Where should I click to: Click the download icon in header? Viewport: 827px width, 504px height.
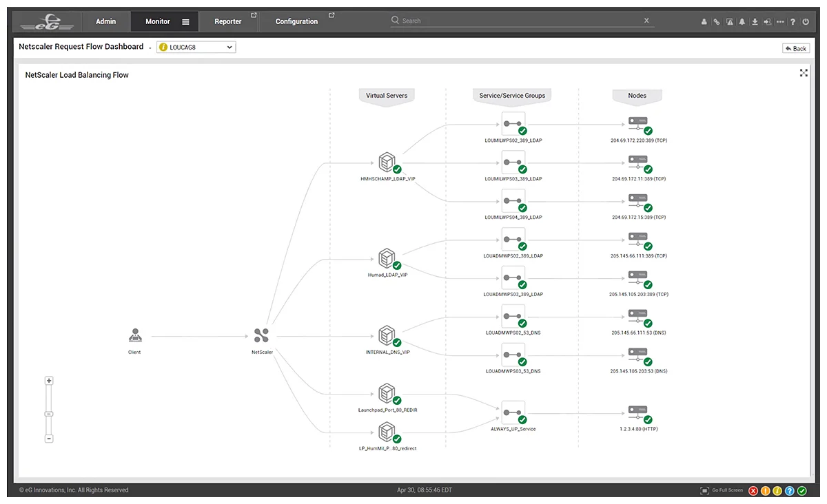[x=755, y=21]
